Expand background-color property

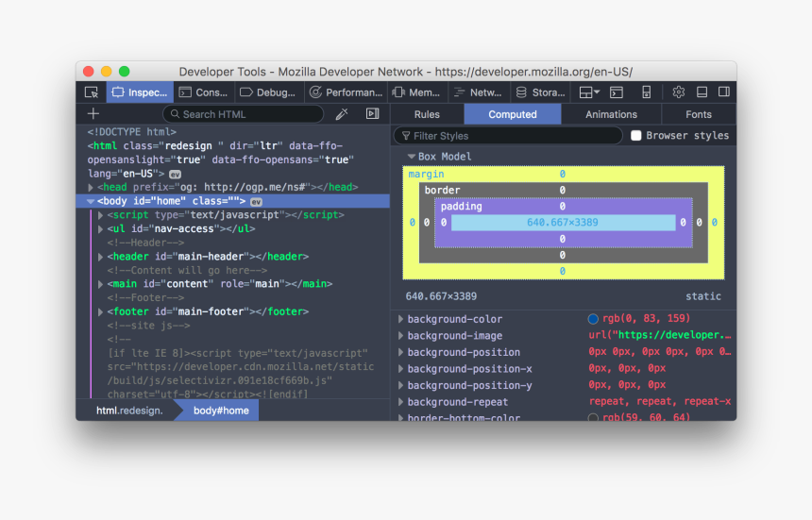click(400, 319)
